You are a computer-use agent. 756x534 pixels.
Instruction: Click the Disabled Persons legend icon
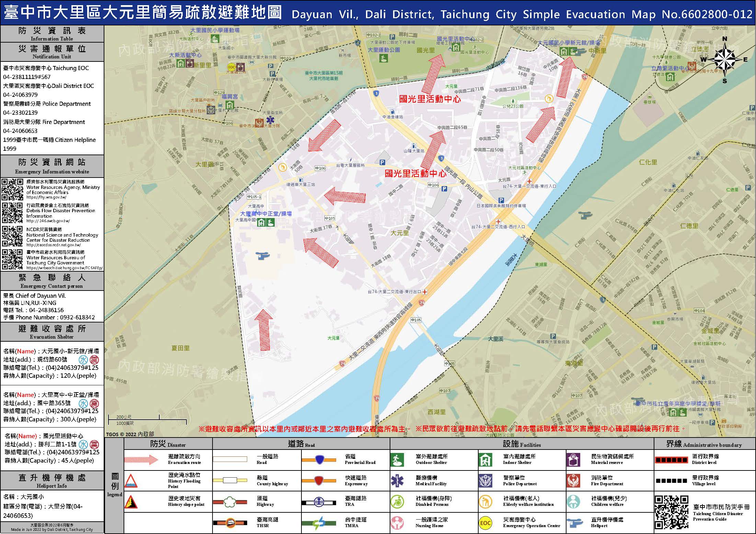397,502
